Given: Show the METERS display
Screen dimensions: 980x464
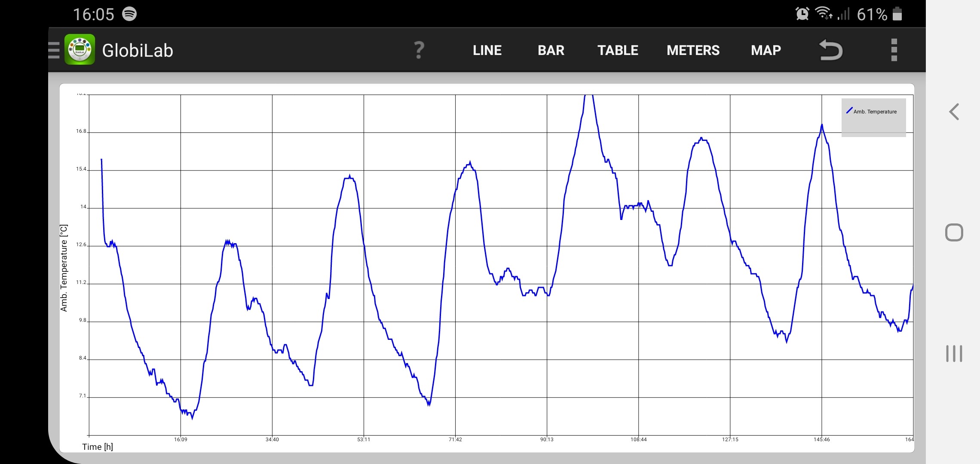Looking at the screenshot, I should click(693, 50).
